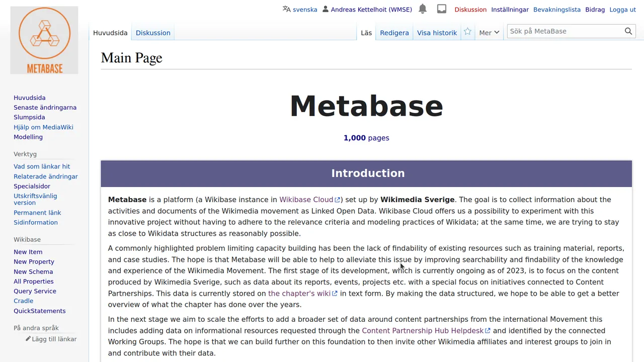
Task: Open the Content Partnership Hub Helpdesk link
Action: point(426,330)
